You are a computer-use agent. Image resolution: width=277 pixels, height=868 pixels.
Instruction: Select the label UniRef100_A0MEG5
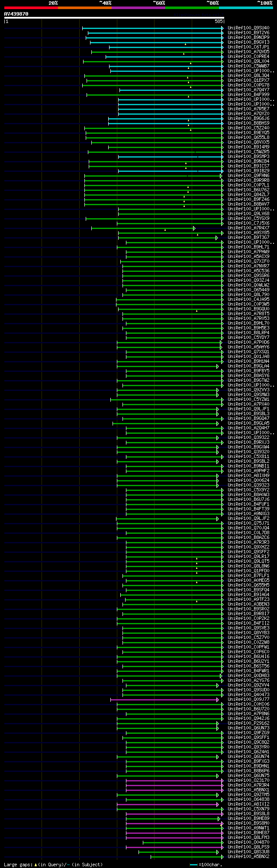[248, 580]
